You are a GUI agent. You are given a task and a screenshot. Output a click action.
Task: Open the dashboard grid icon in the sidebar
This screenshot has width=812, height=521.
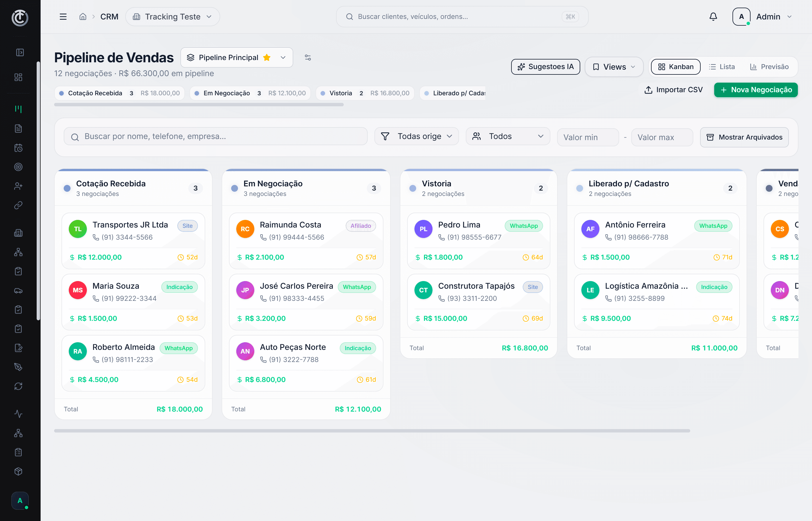click(19, 78)
